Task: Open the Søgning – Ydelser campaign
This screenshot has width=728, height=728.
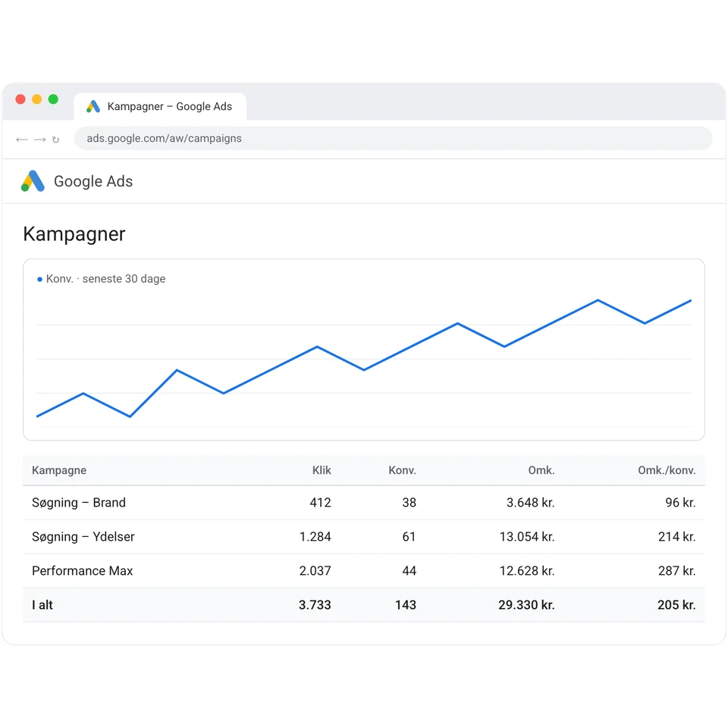Action: pyautogui.click(x=83, y=537)
